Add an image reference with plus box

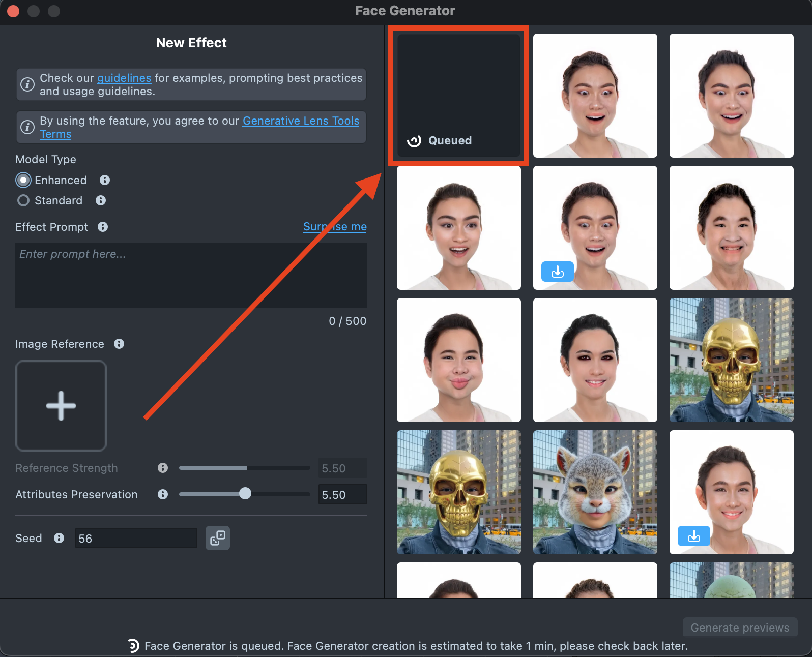pyautogui.click(x=61, y=405)
